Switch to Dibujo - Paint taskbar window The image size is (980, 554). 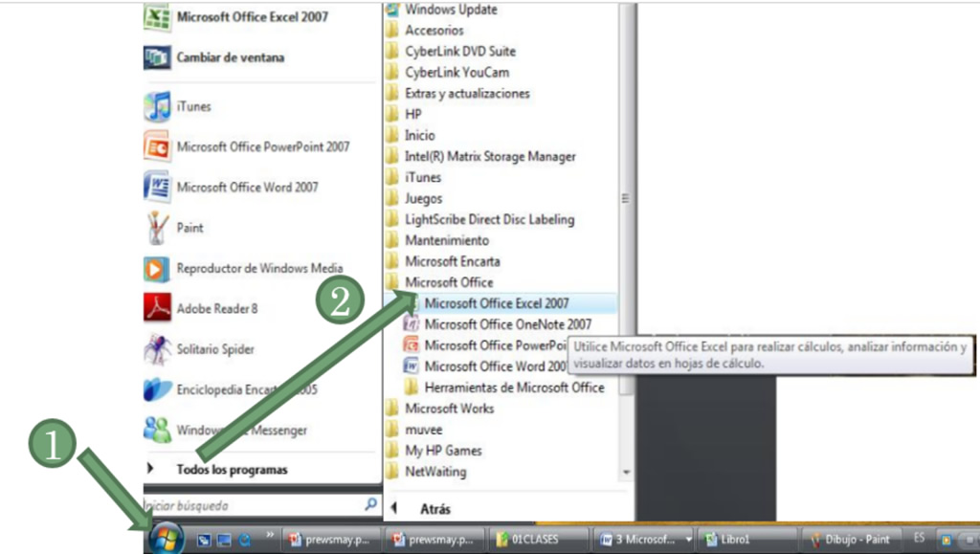(850, 540)
